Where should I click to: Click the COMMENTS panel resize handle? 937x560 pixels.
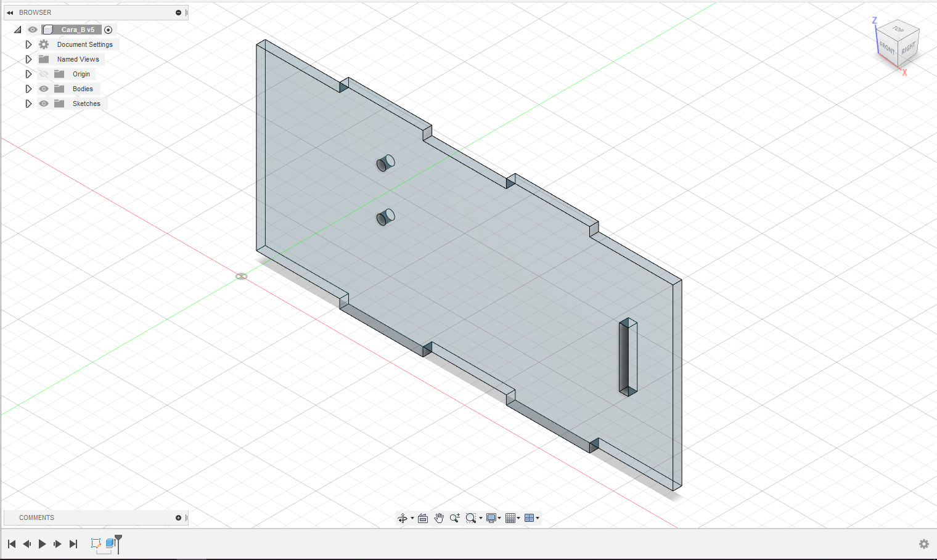tap(186, 517)
